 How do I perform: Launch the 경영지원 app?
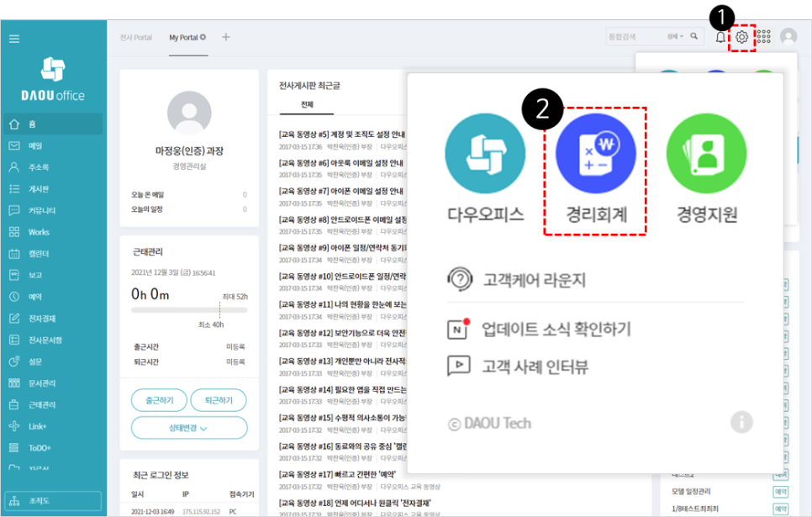706,169
